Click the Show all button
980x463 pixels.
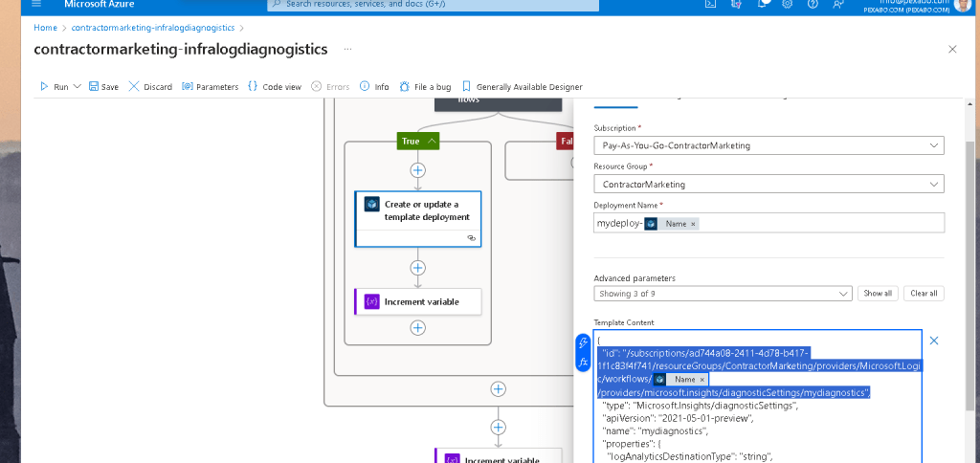[878, 293]
